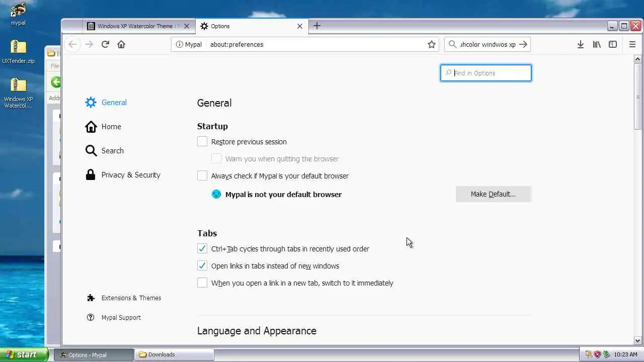
Task: Click the green system tray icon
Action: tap(606, 354)
